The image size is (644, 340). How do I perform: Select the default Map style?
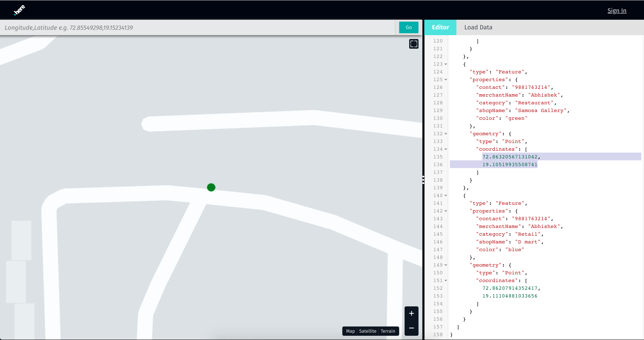(350, 331)
